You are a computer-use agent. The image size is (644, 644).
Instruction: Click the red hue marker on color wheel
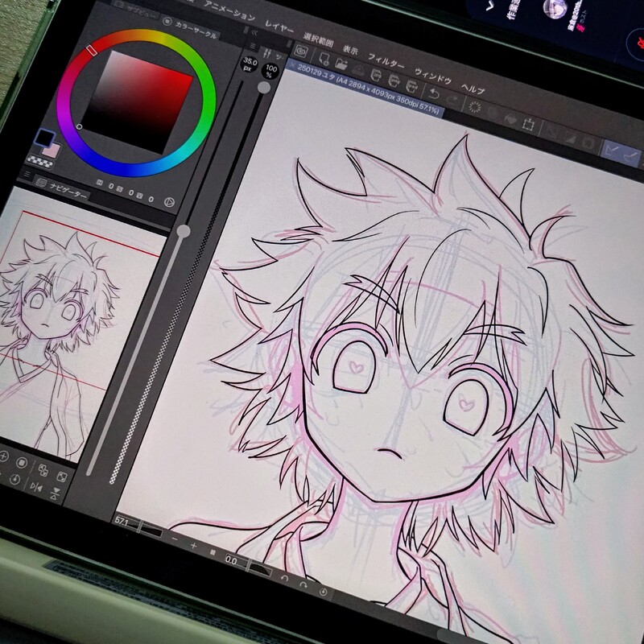(93, 50)
